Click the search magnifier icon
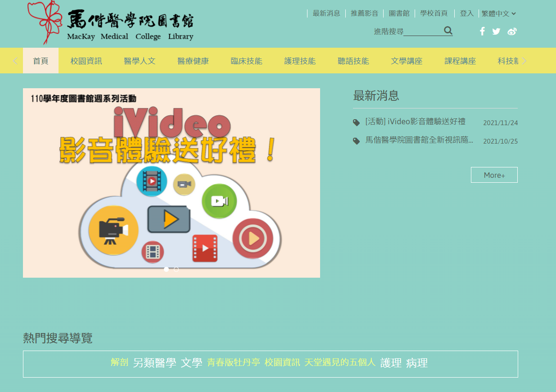The width and height of the screenshot is (556, 392). click(x=448, y=31)
